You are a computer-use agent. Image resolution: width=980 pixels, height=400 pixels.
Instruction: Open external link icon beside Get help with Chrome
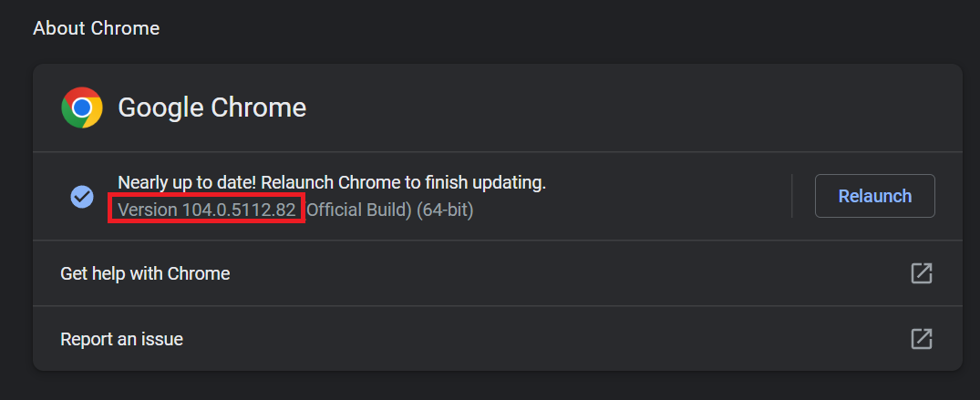(922, 273)
